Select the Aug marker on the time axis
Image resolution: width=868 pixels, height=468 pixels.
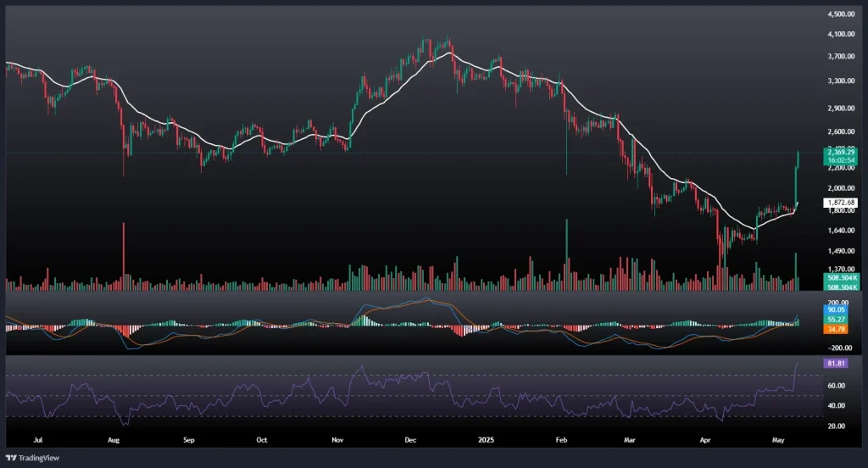tap(114, 441)
